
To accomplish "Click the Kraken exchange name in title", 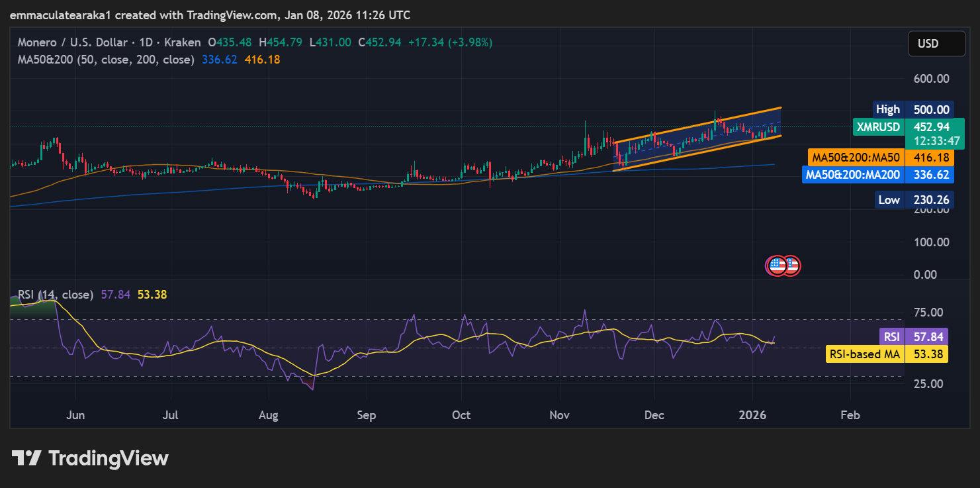I will coord(181,42).
